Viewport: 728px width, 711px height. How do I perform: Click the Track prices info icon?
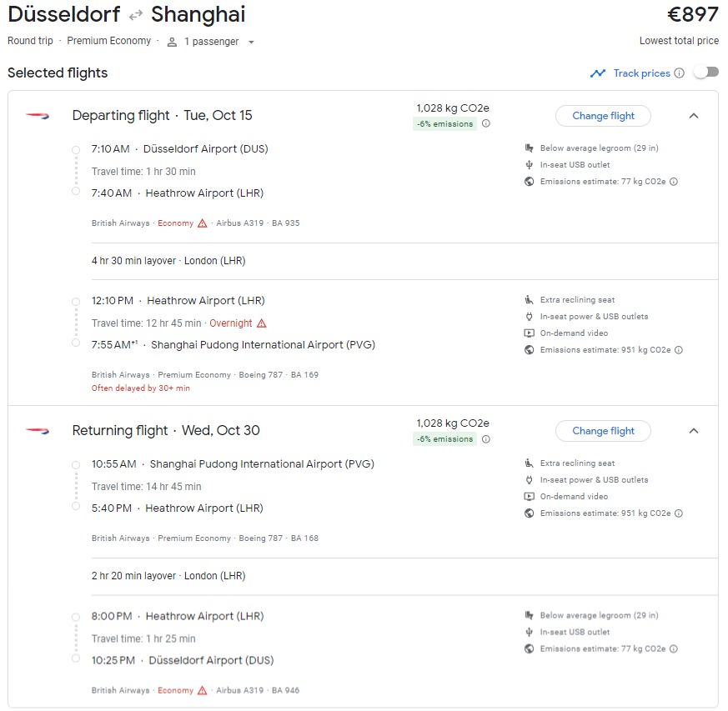click(679, 73)
